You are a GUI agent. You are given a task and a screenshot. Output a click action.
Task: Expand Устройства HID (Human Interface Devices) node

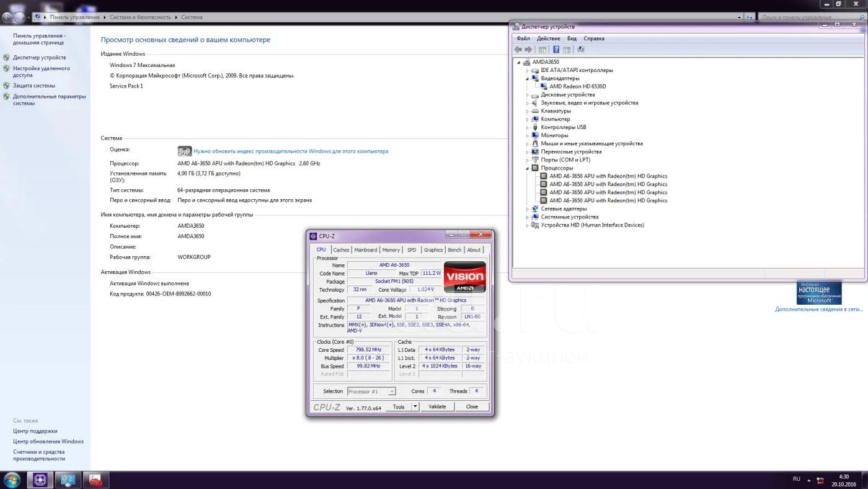pos(528,225)
